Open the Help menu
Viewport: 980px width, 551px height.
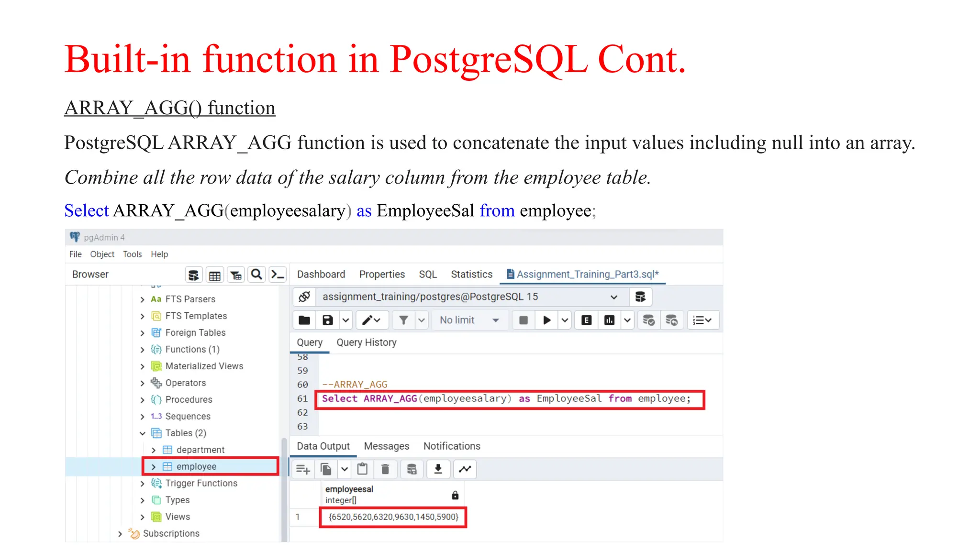(159, 254)
